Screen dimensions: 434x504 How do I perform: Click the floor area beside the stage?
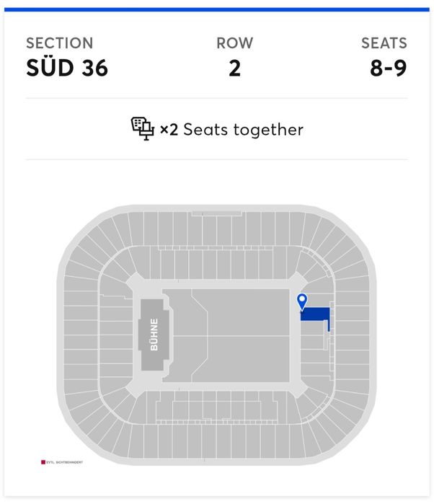(x=183, y=336)
